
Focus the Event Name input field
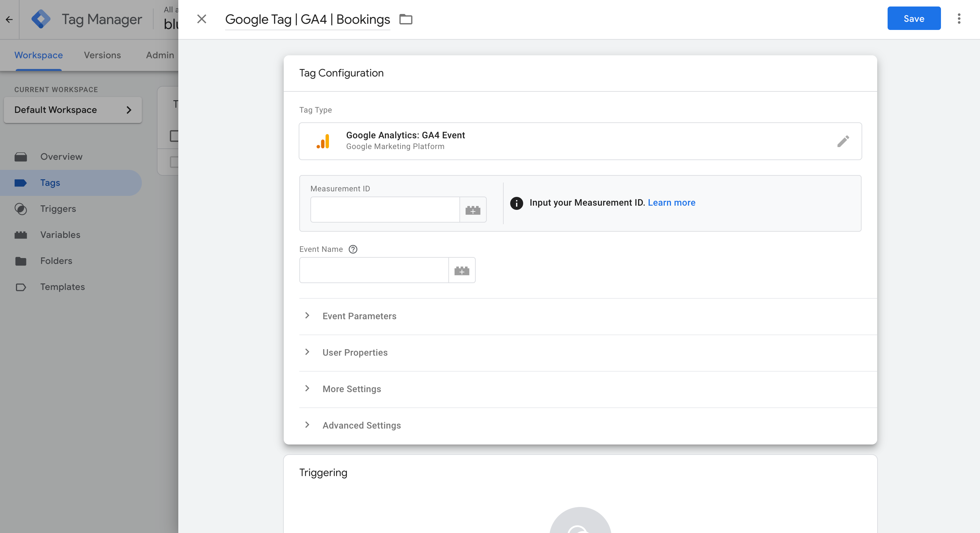374,270
